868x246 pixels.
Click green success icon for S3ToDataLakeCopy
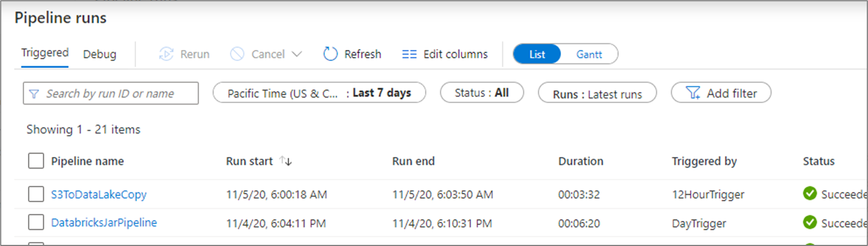click(x=810, y=194)
